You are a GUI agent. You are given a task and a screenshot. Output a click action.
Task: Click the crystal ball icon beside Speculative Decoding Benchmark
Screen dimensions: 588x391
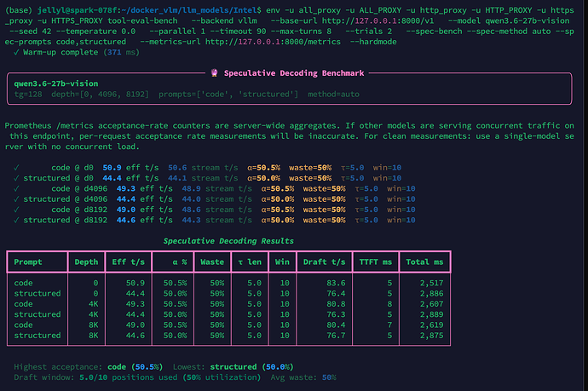pos(214,72)
